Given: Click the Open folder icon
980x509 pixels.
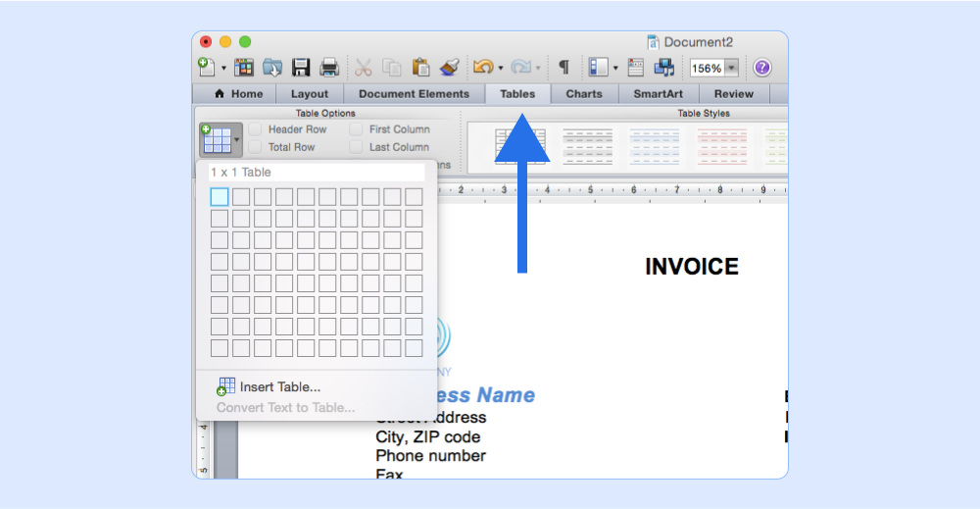Looking at the screenshot, I should [271, 67].
